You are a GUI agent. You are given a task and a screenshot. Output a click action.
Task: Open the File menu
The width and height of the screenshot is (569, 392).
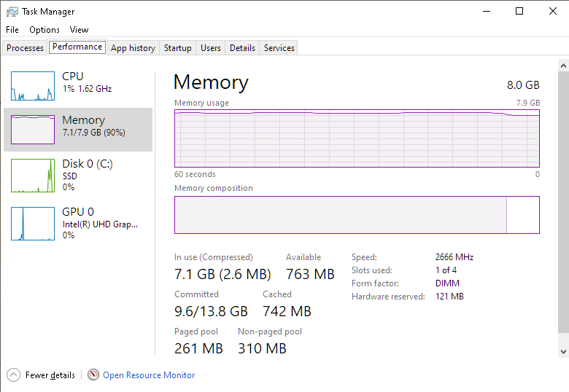(12, 30)
